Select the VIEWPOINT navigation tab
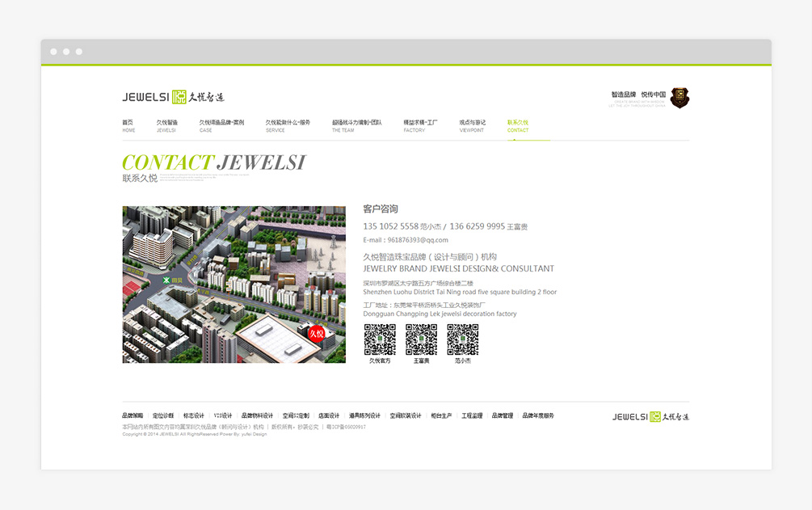 (473, 126)
